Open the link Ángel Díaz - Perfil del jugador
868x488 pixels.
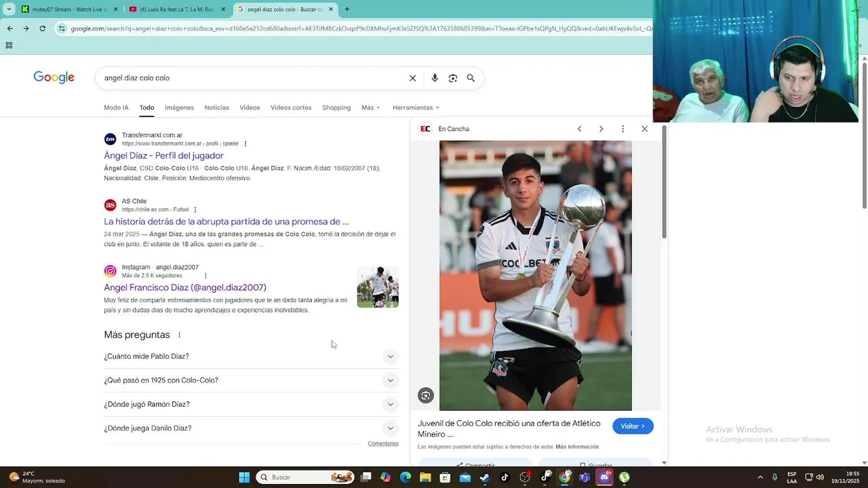pos(163,156)
